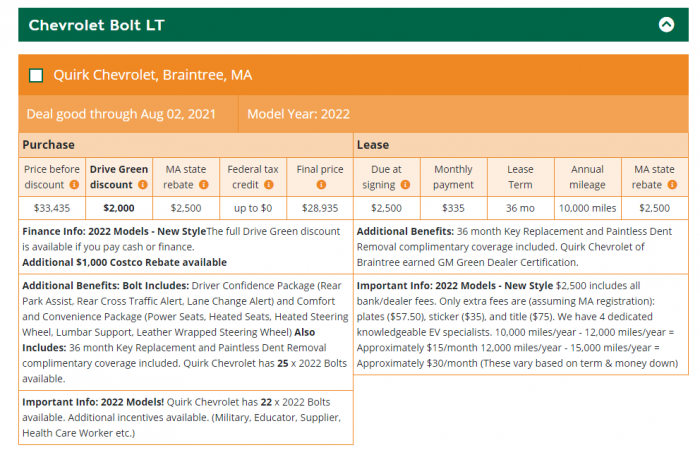The height and width of the screenshot is (450, 700).
Task: Click the Deal good through Aug 02, 2021 label
Action: pyautogui.click(x=123, y=114)
